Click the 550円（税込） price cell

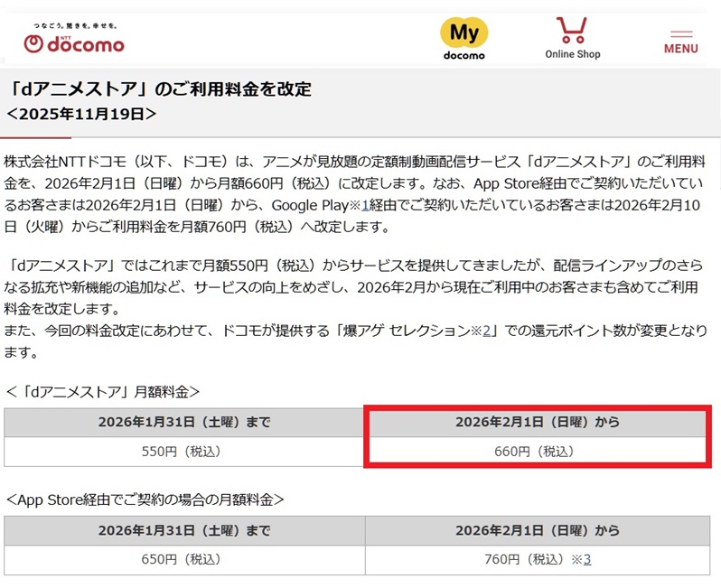pyautogui.click(x=184, y=451)
